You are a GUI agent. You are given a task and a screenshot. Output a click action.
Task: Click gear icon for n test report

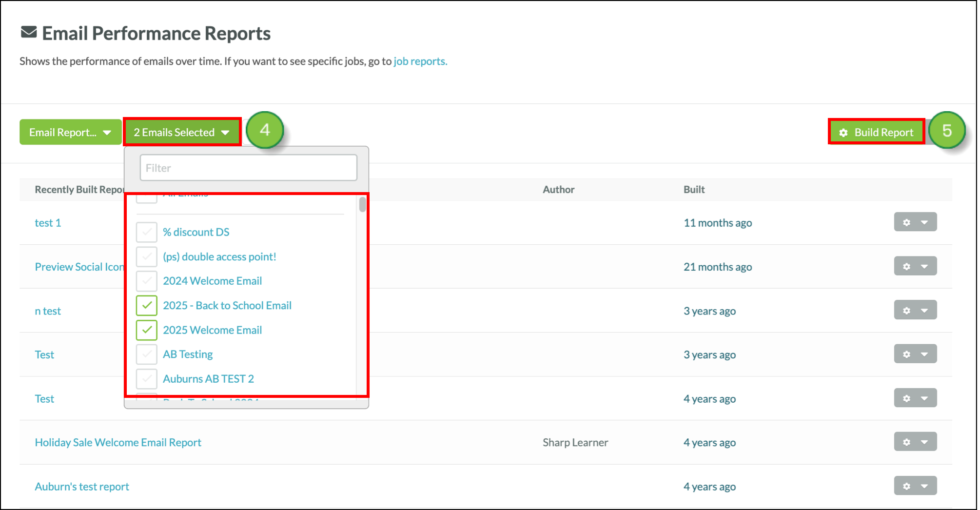point(906,310)
